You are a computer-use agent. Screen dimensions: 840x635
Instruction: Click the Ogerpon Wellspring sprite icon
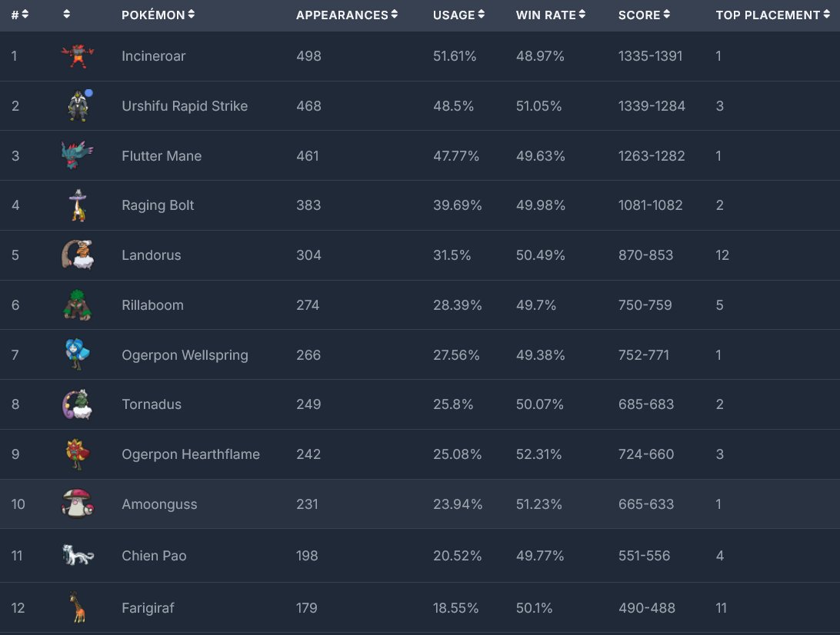click(78, 354)
